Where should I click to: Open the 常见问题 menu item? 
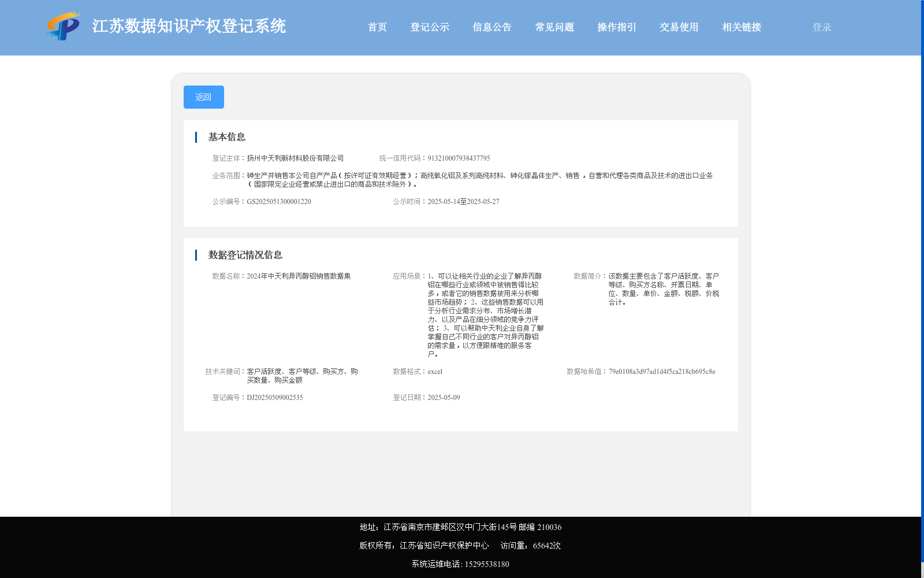[554, 27]
